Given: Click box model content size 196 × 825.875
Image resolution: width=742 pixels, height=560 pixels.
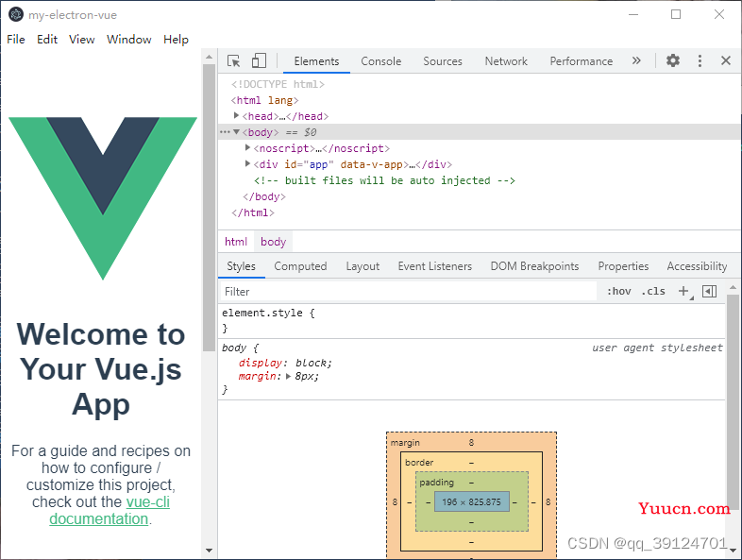Looking at the screenshot, I should (x=472, y=501).
